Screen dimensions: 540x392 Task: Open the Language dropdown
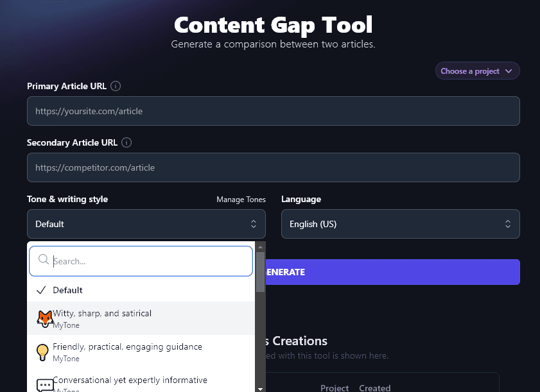[x=400, y=224]
